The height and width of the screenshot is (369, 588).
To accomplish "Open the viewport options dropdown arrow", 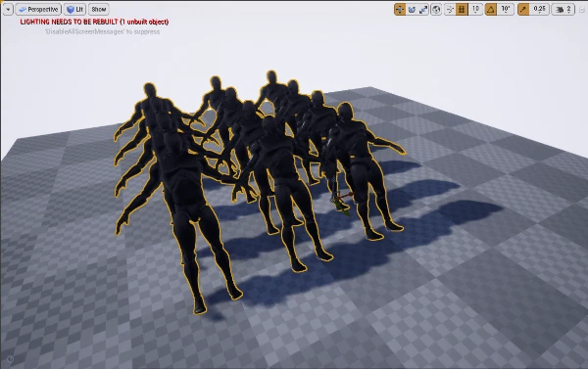I will coord(8,10).
